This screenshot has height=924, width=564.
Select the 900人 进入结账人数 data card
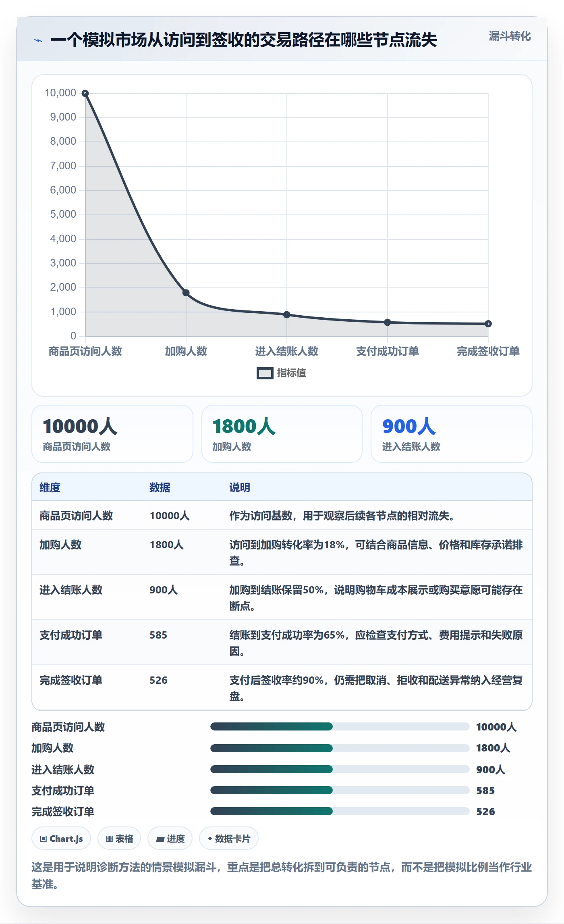pos(451,434)
